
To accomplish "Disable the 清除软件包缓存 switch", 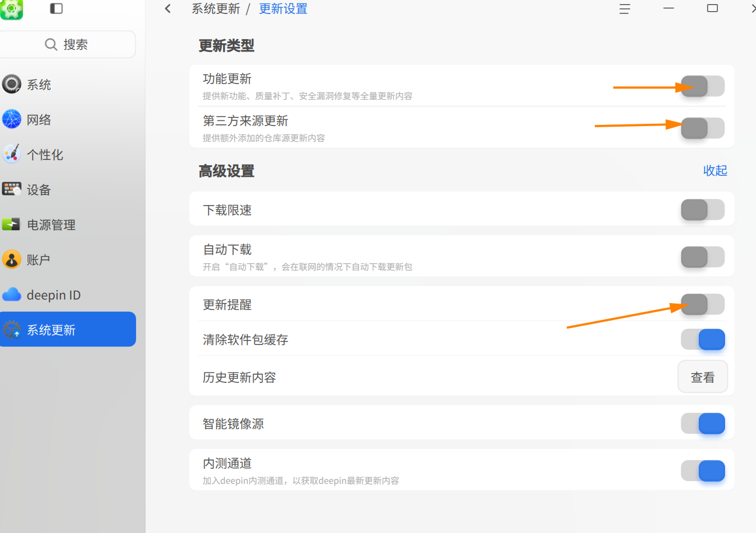I will tap(702, 339).
